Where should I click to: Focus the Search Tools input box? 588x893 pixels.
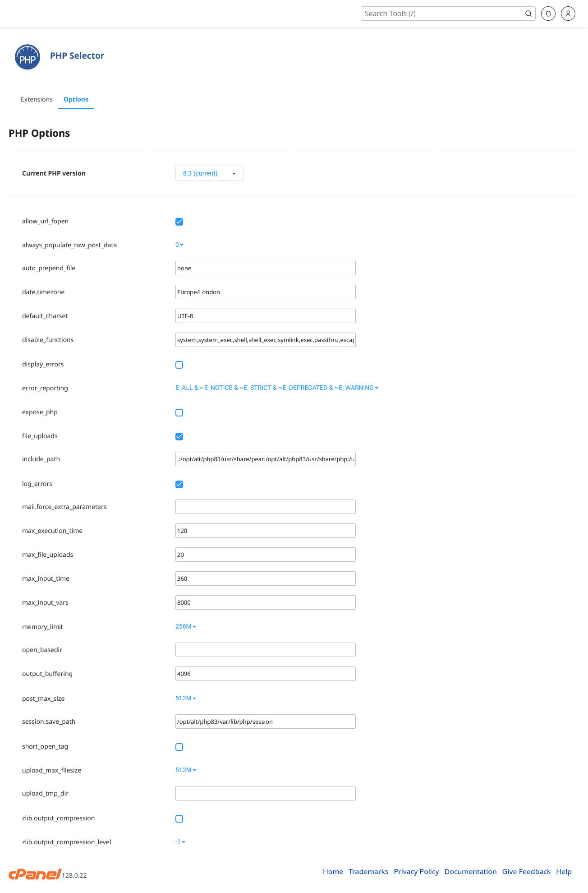[x=442, y=14]
